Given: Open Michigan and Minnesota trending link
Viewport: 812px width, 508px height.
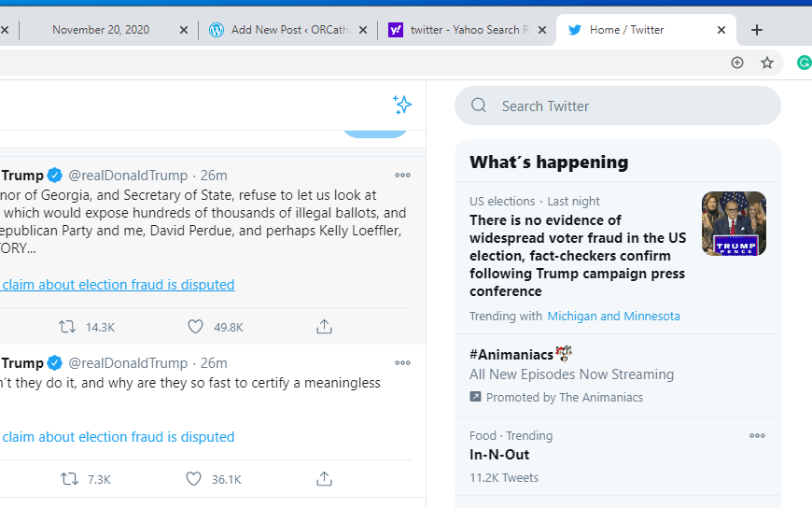Looking at the screenshot, I should pyautogui.click(x=613, y=317).
